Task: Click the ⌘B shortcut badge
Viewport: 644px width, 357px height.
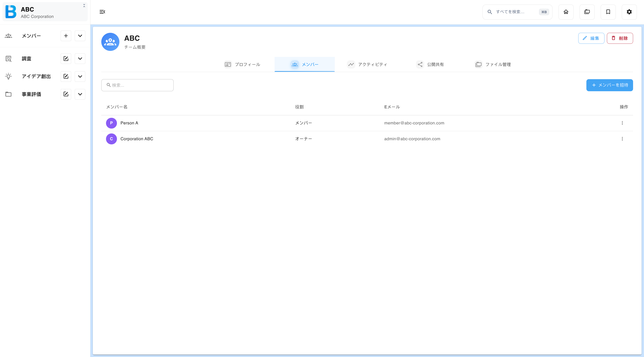Action: pos(544,12)
